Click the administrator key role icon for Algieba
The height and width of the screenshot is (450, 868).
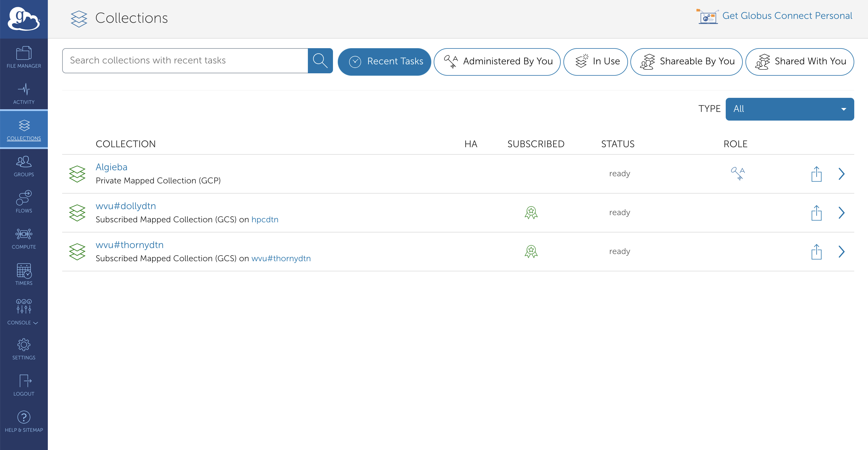(x=738, y=174)
